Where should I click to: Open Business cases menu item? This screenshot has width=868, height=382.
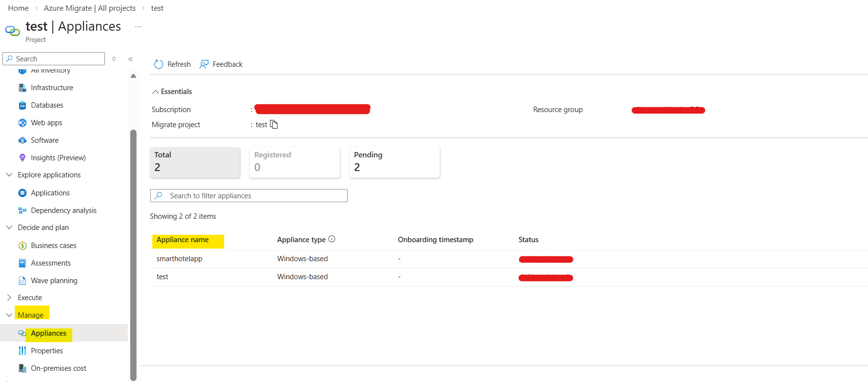click(54, 246)
